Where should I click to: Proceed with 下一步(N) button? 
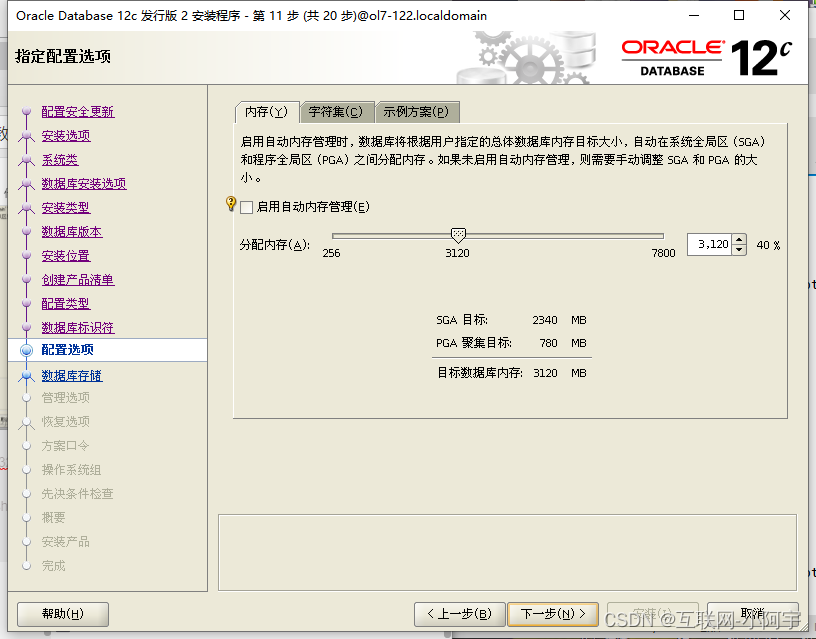(553, 614)
